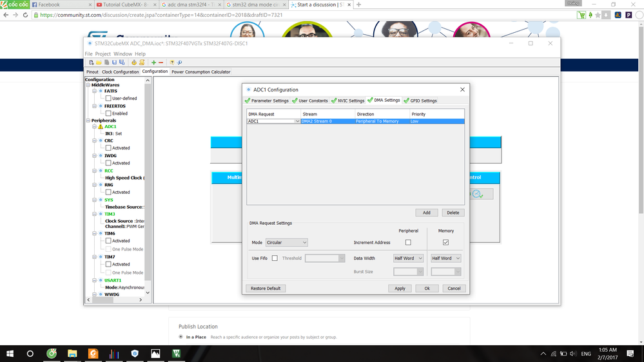The height and width of the screenshot is (362, 644).
Task: Activate the CRC checkbox
Action: 108,148
